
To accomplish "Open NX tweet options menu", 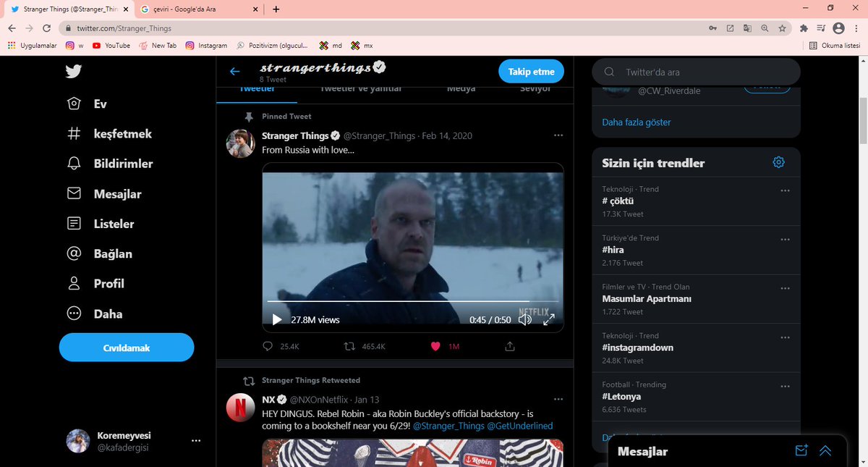I will (558, 400).
